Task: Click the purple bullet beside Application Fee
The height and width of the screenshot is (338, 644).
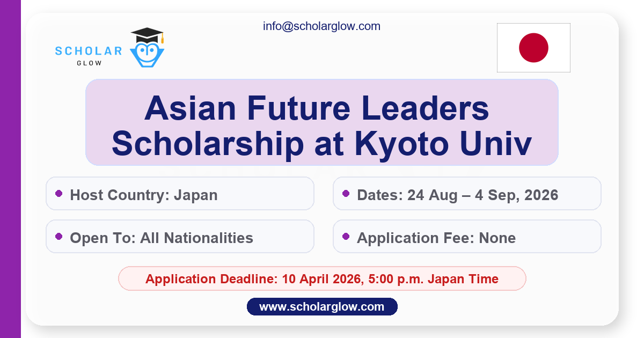Action: tap(346, 236)
